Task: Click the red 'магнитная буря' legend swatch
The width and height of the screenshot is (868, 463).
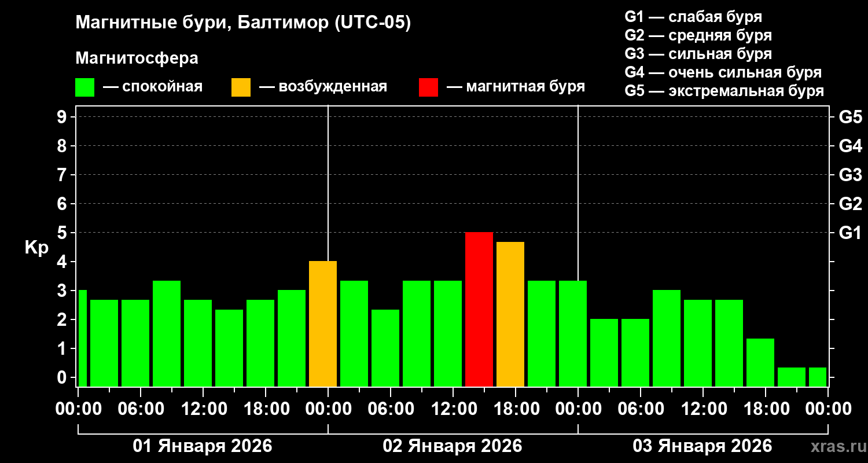Action: coord(428,87)
